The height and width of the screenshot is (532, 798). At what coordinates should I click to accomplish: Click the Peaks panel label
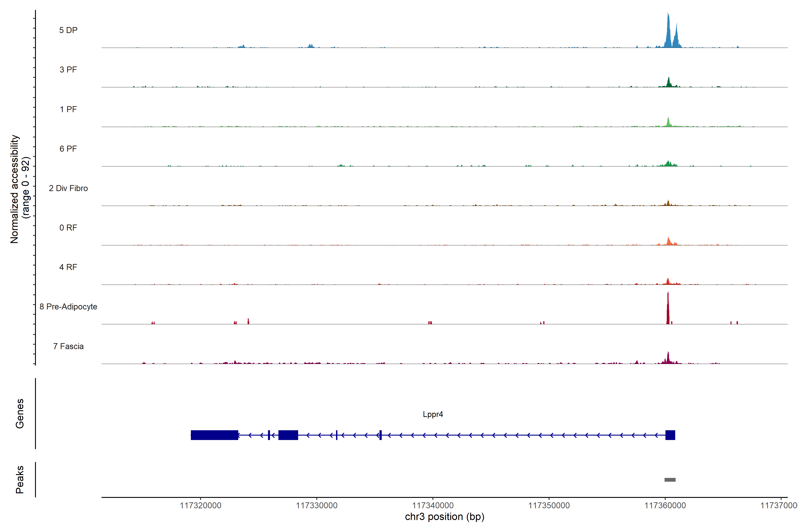coord(20,479)
